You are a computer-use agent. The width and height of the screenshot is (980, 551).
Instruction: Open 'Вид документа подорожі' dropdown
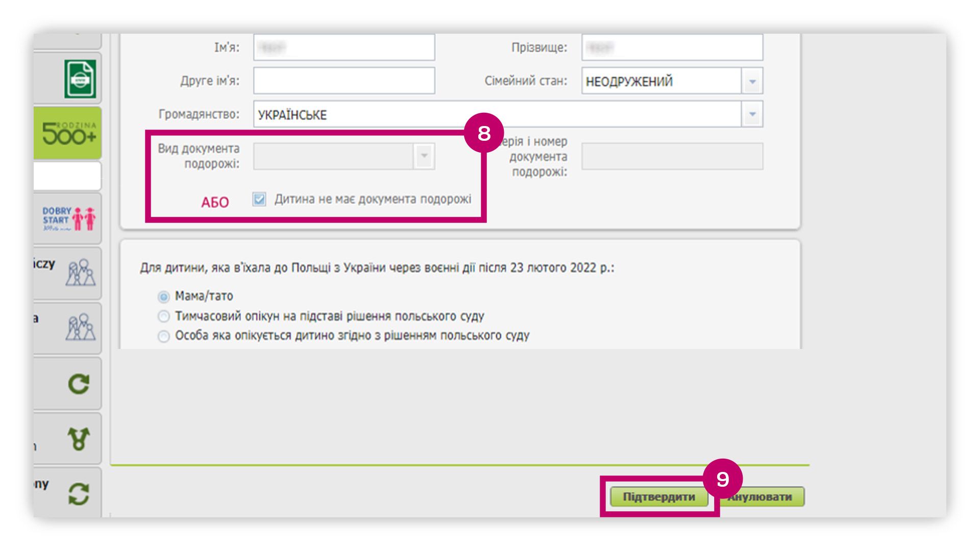pos(424,156)
